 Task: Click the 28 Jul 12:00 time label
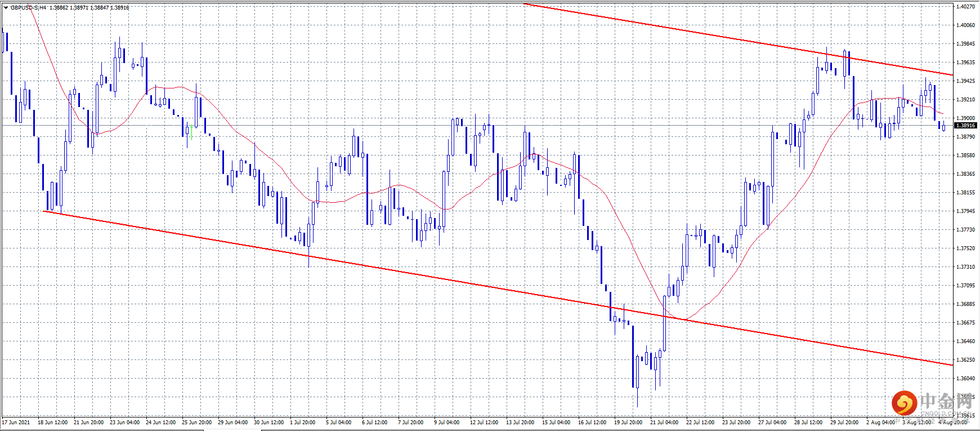pos(808,423)
